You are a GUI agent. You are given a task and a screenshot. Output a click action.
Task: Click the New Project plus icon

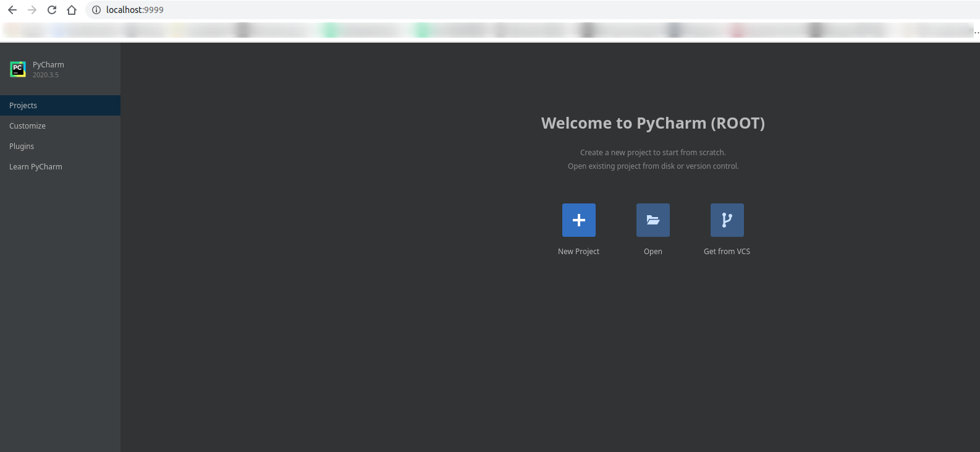578,220
